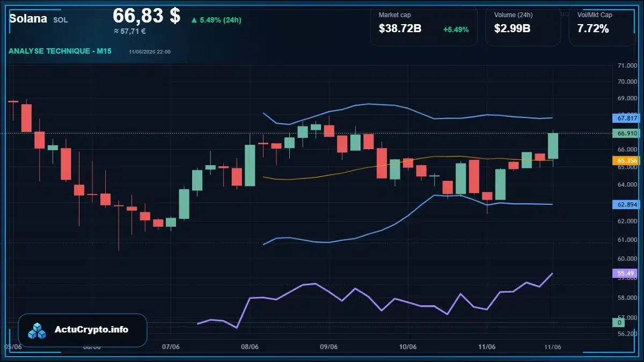The height and width of the screenshot is (362, 644).
Task: Open the ActuCrypto.info link
Action: 91,330
